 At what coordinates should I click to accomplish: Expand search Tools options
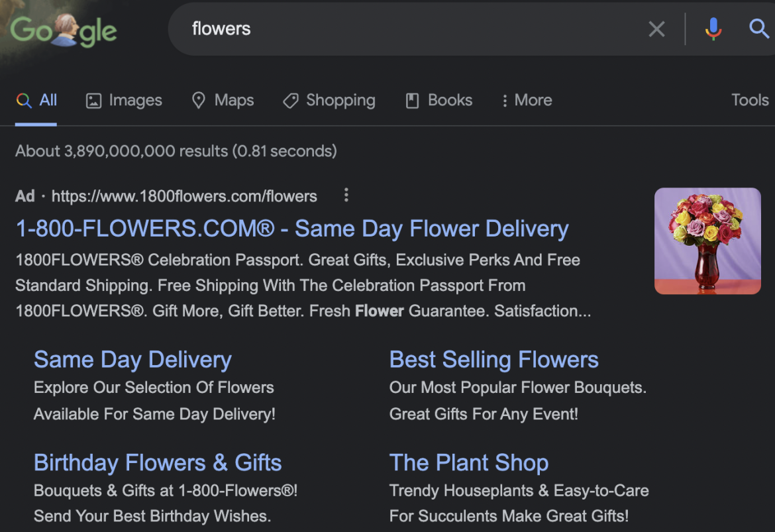click(749, 100)
